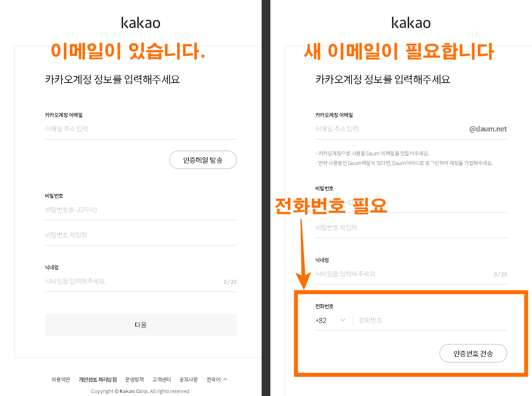Open the +82 country code dropdown

[x=331, y=320]
